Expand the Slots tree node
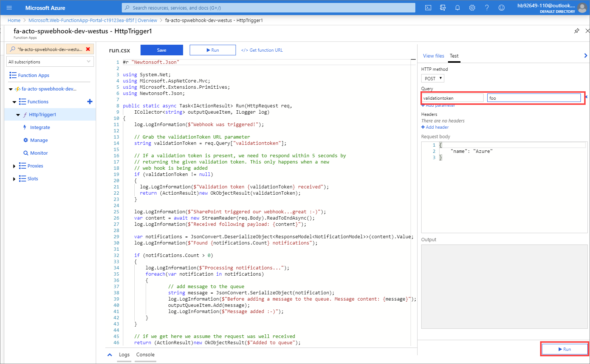The width and height of the screenshot is (590, 364). tap(14, 179)
